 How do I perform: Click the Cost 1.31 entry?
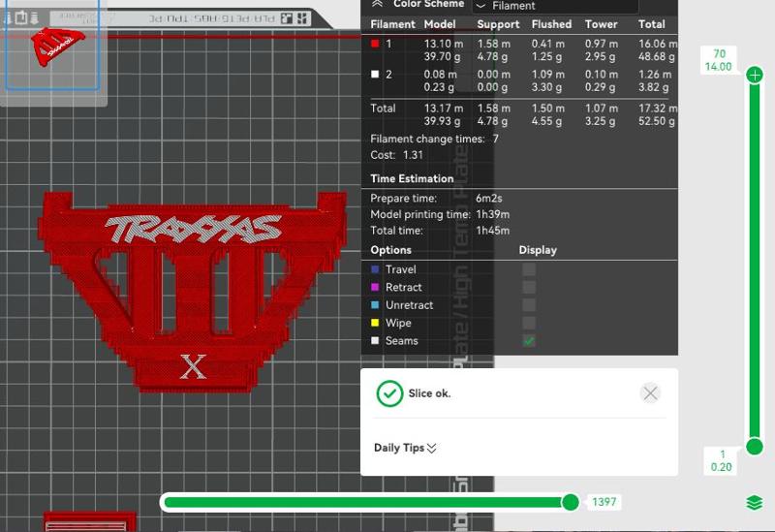pyautogui.click(x=396, y=155)
